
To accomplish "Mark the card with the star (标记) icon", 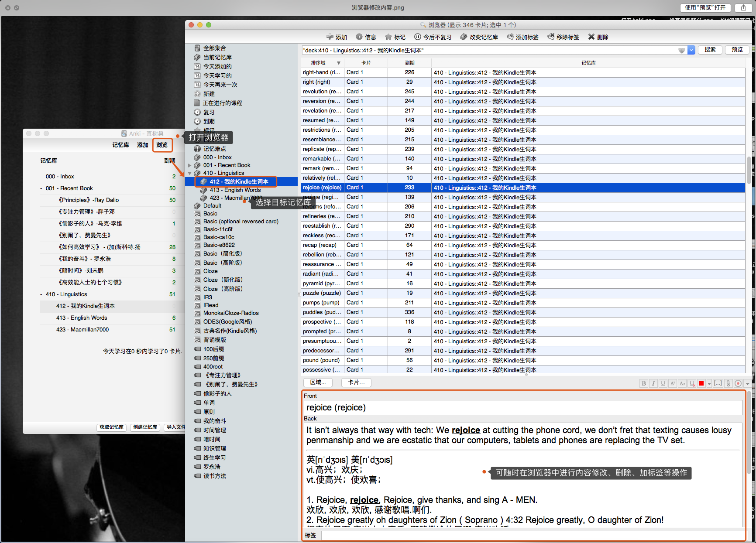I will (388, 37).
